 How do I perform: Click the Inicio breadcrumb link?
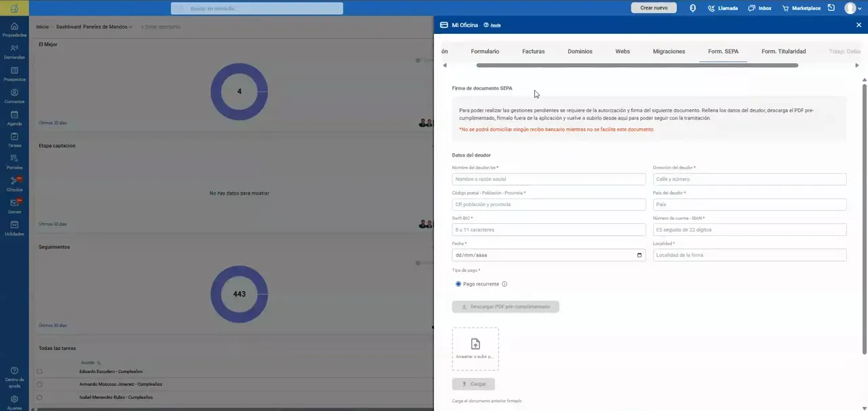[x=42, y=27]
